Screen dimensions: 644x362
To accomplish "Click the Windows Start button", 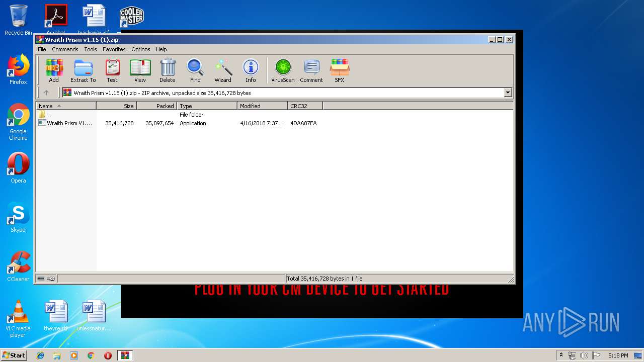I will pos(14,355).
